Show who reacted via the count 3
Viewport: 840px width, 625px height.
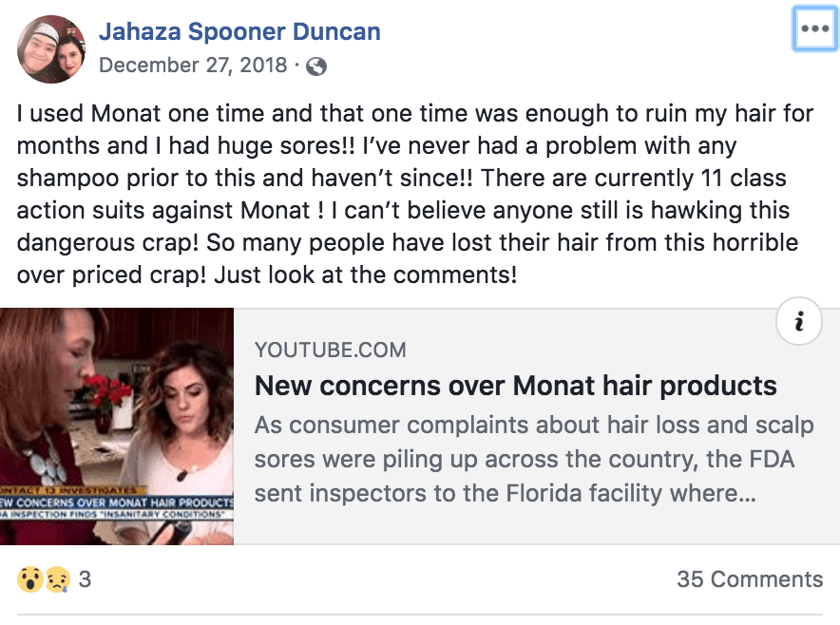[85, 578]
